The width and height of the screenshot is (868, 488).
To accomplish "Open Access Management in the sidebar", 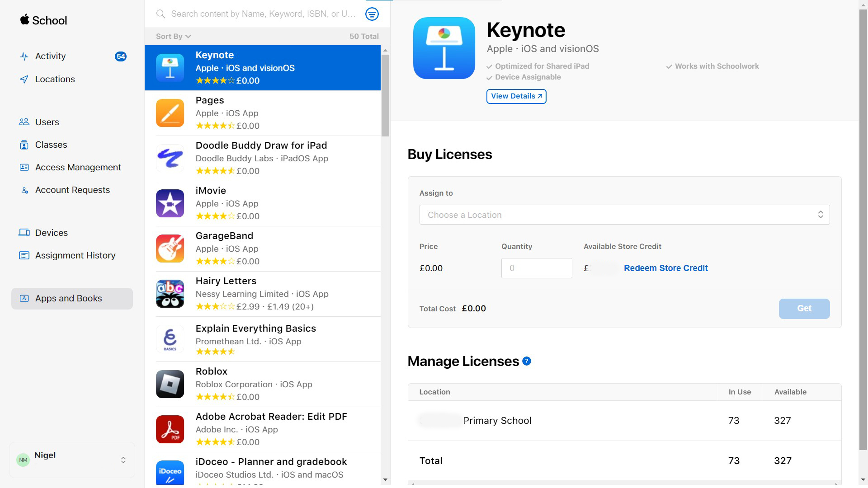I will pyautogui.click(x=78, y=167).
